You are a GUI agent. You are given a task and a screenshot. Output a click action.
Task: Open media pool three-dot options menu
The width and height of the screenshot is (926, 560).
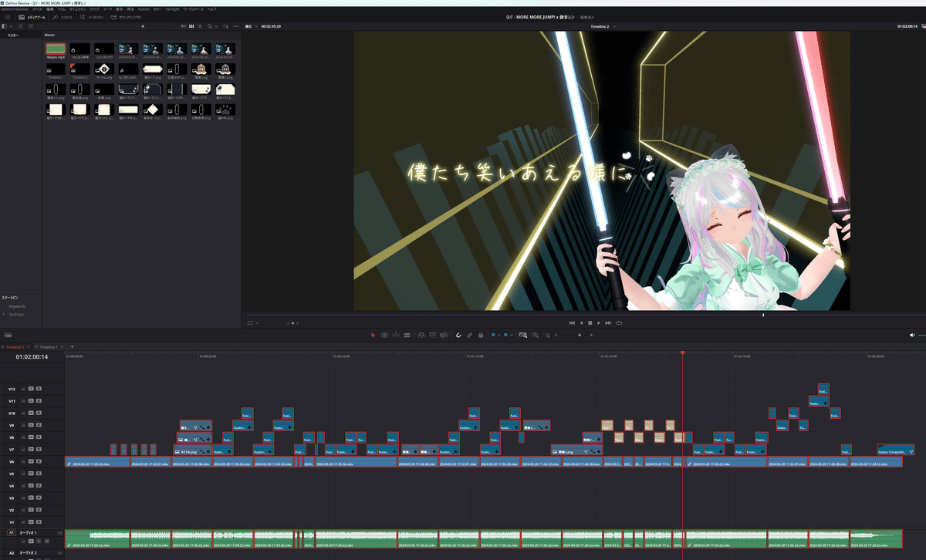[235, 26]
